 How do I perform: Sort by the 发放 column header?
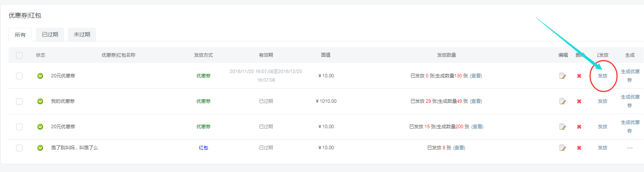pyautogui.click(x=603, y=55)
